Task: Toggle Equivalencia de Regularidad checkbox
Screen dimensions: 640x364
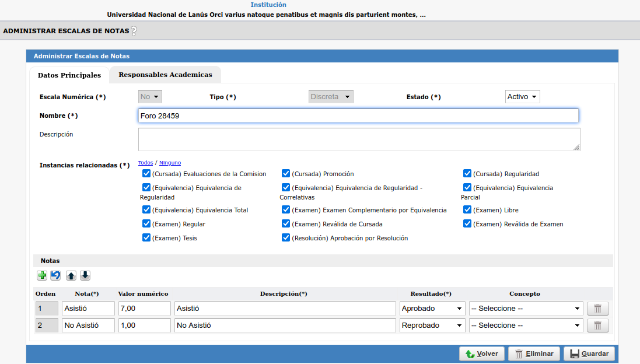Action: [146, 187]
